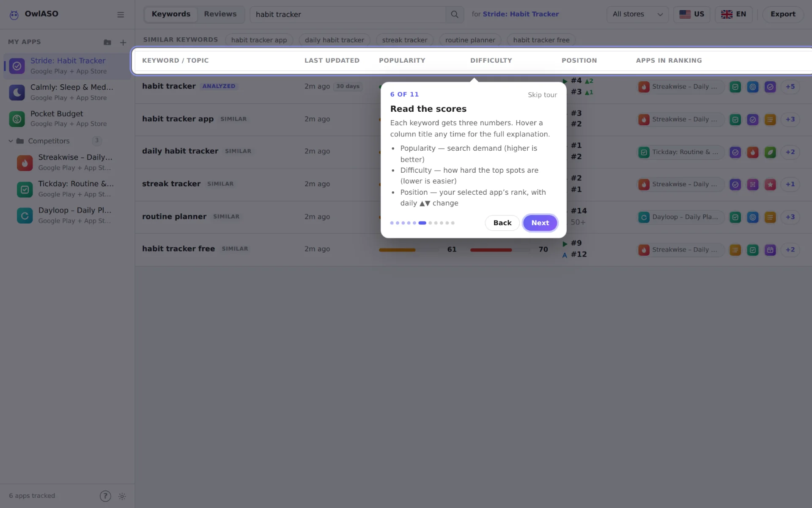The image size is (812, 508).
Task: Switch to the Keywords tab
Action: click(171, 14)
